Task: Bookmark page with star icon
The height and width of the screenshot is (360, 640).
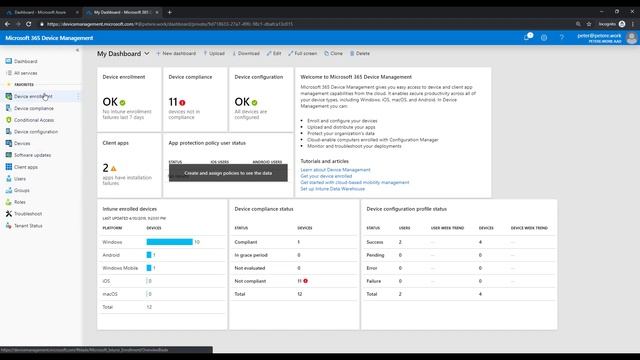Action: pyautogui.click(x=589, y=24)
